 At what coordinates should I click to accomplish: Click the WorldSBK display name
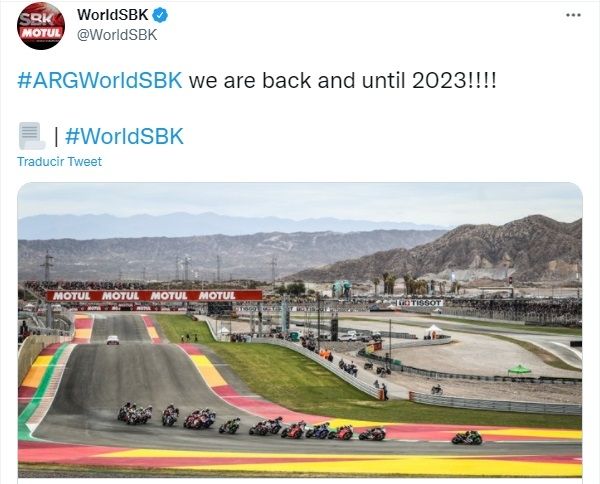pyautogui.click(x=112, y=15)
